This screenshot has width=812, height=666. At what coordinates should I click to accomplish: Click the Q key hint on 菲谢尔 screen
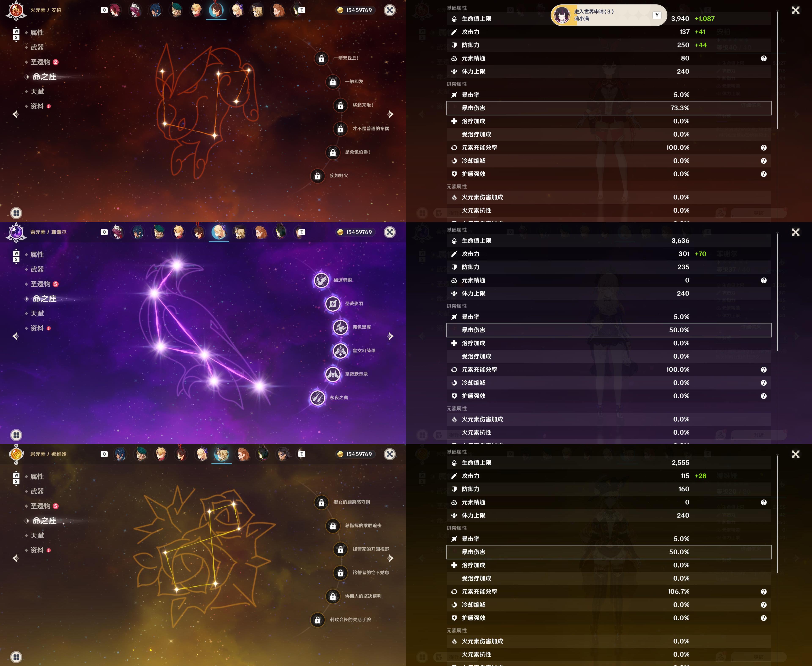pos(104,232)
